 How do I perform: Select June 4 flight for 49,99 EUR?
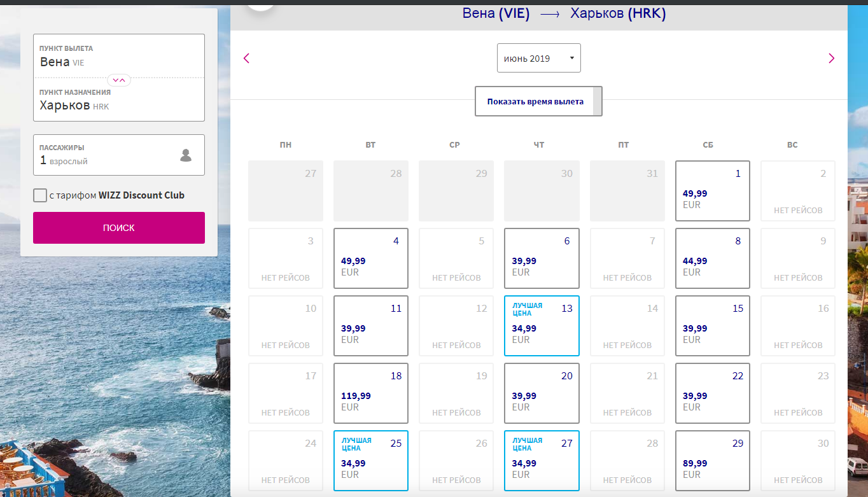pos(371,258)
